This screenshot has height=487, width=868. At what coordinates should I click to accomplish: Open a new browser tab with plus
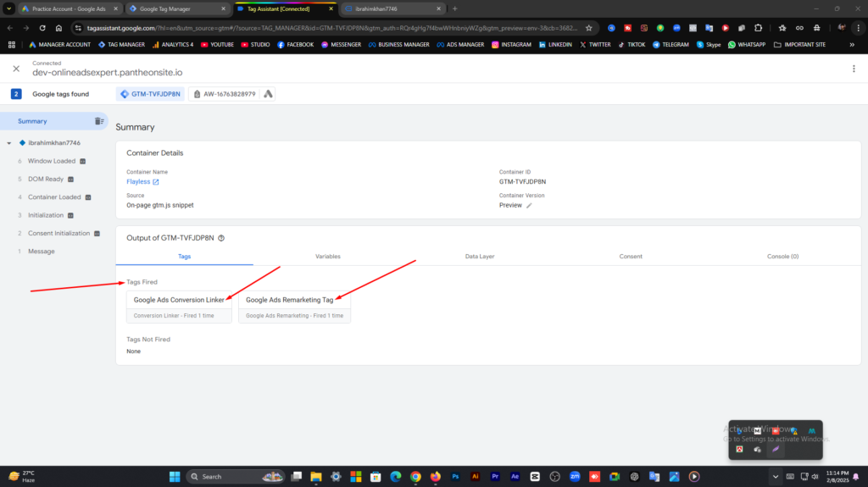pos(455,8)
